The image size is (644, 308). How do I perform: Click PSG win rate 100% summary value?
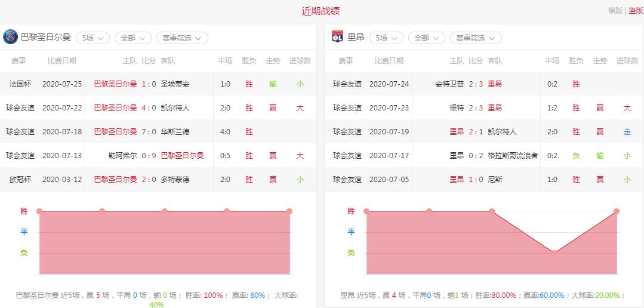pyautogui.click(x=213, y=295)
